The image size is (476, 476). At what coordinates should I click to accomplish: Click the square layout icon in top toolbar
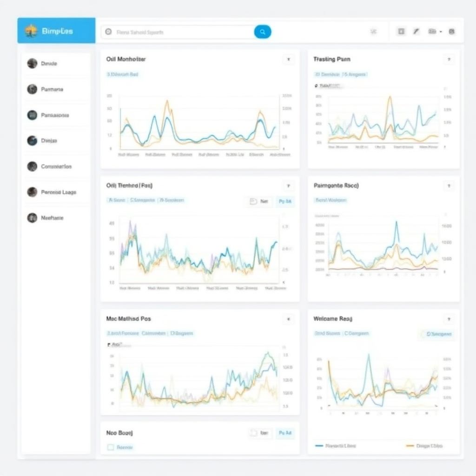point(401,32)
